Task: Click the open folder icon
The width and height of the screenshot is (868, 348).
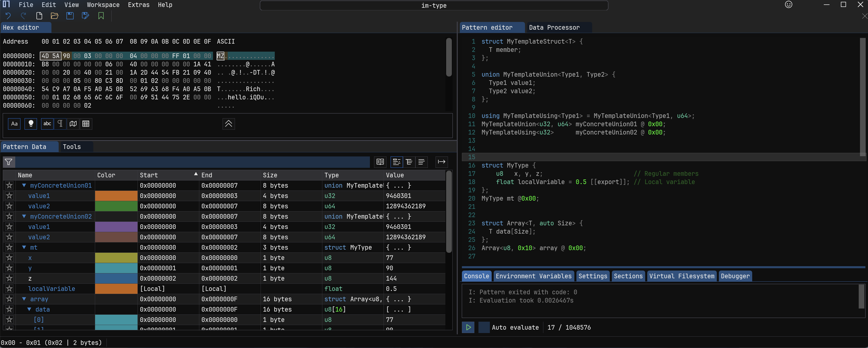Action: pyautogui.click(x=55, y=16)
